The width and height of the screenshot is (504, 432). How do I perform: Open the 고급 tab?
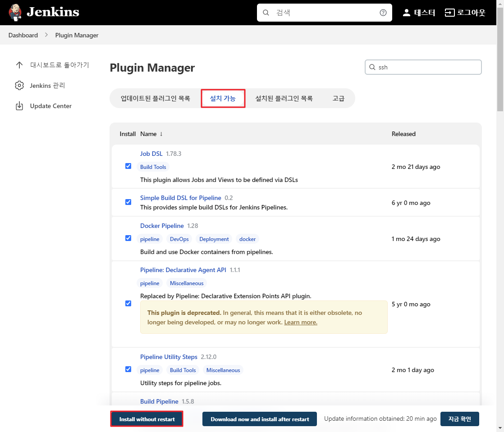click(338, 98)
